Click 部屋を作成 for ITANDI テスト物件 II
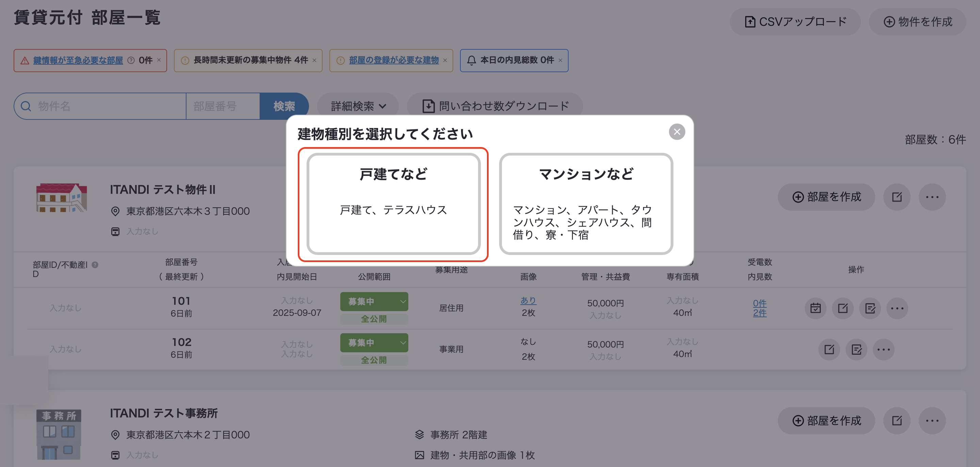 point(826,197)
